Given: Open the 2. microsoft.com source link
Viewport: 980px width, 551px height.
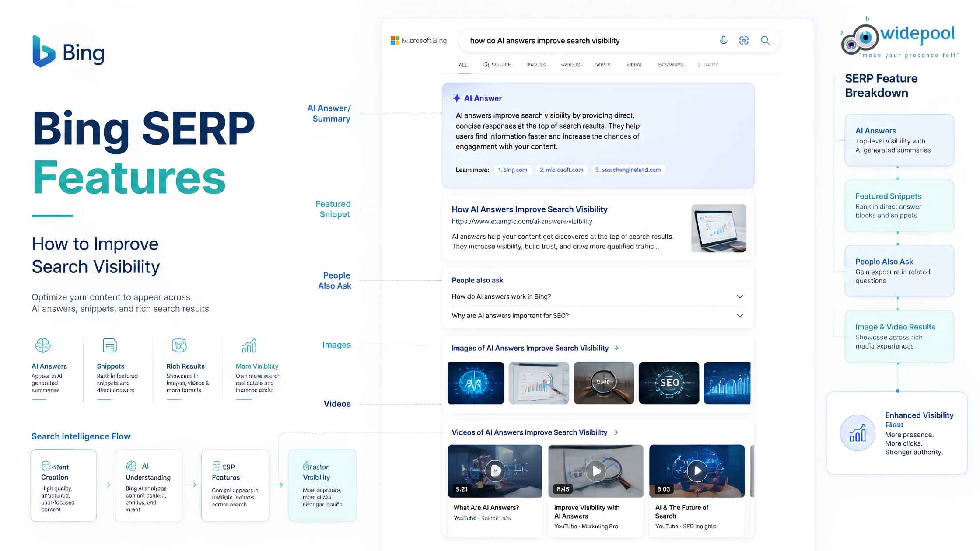Looking at the screenshot, I should [561, 170].
